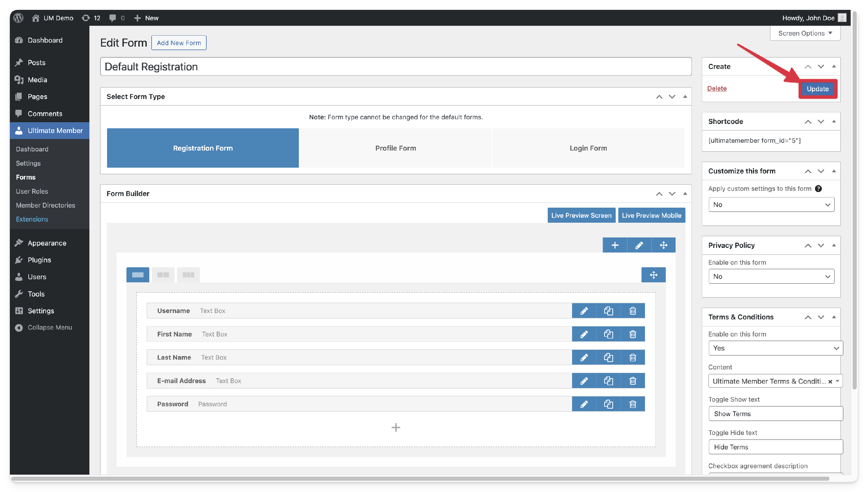The width and height of the screenshot is (868, 492).
Task: Duplicate the E-mail Address field
Action: [608, 381]
